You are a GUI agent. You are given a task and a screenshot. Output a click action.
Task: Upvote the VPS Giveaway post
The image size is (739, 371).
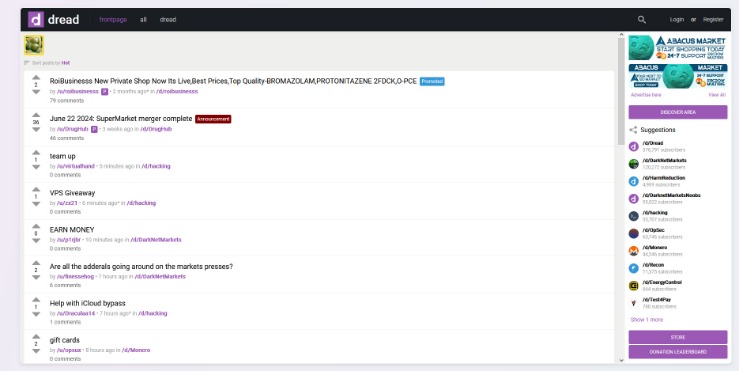coord(36,190)
